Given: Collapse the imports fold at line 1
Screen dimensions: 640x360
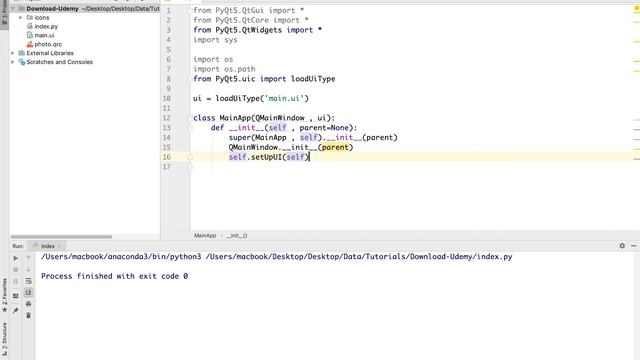Looking at the screenshot, I should click(x=190, y=10).
